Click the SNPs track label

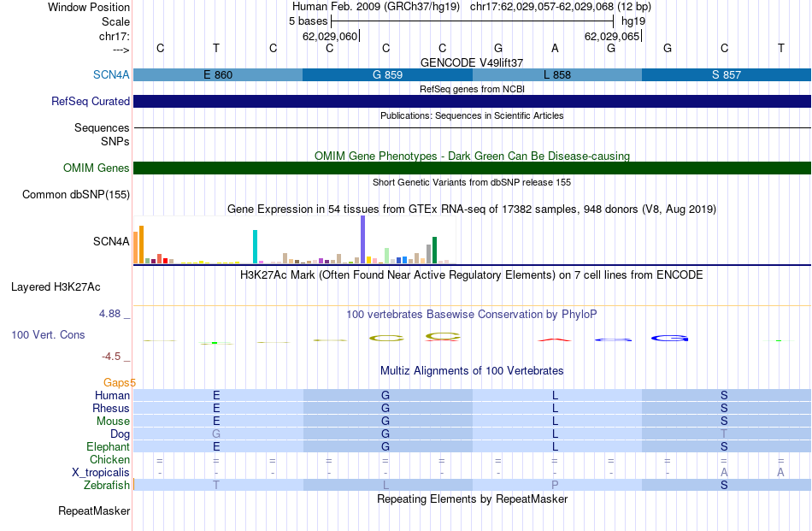(115, 141)
